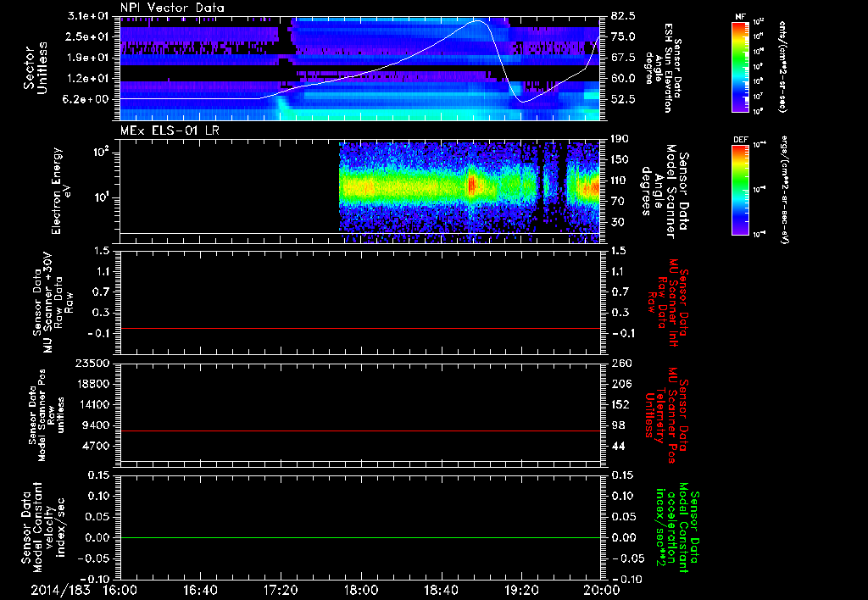Click the DEF color scale bar
The height and width of the screenshot is (600, 868).
click(740, 190)
